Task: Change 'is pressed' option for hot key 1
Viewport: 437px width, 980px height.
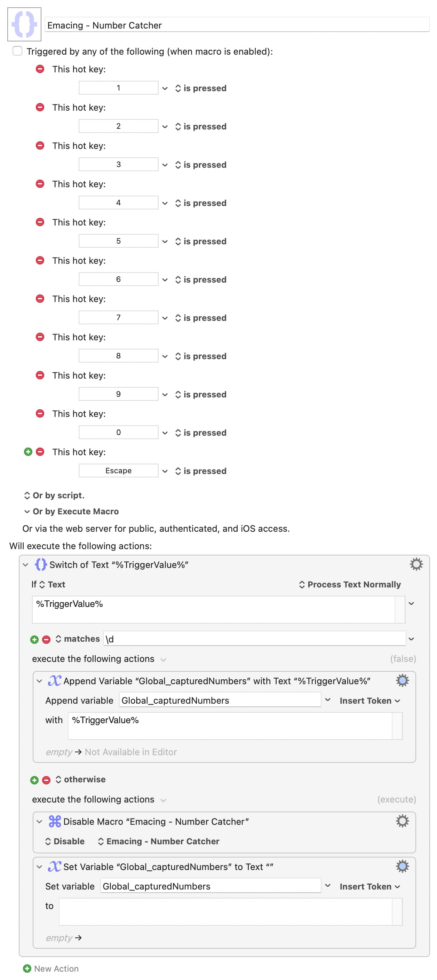Action: (x=200, y=88)
